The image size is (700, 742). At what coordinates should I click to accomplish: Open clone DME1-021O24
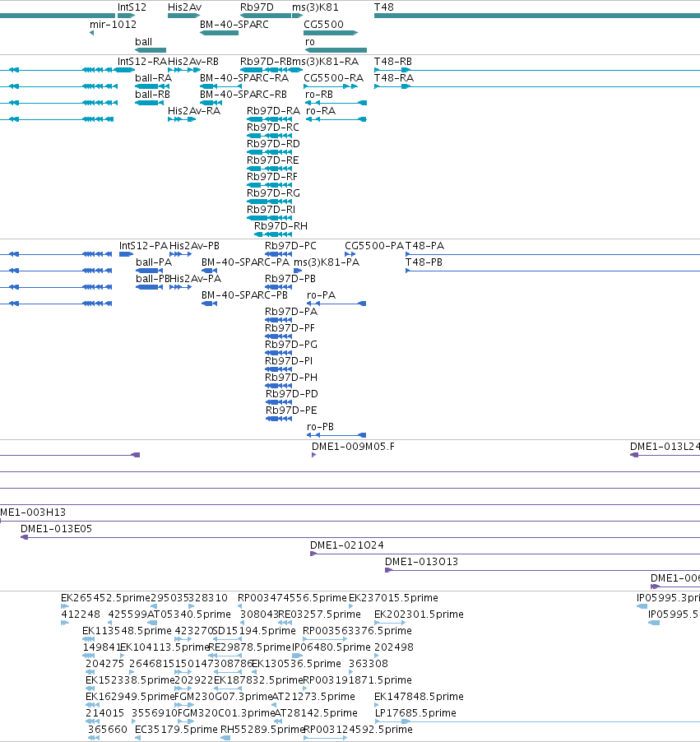[347, 545]
